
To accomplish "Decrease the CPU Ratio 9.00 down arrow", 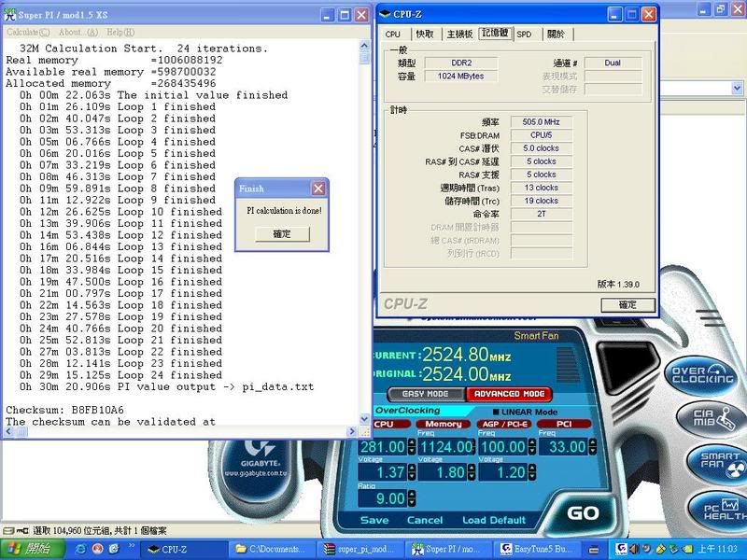I will click(x=412, y=502).
